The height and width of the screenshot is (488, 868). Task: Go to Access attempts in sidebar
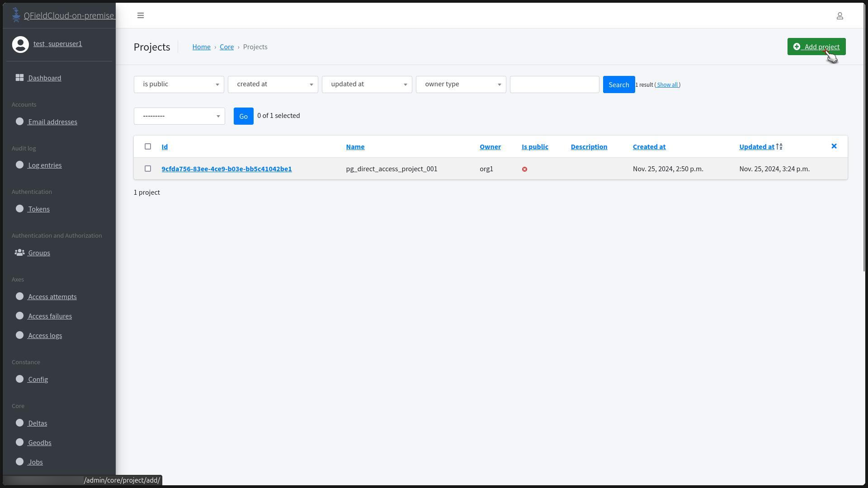pyautogui.click(x=52, y=297)
